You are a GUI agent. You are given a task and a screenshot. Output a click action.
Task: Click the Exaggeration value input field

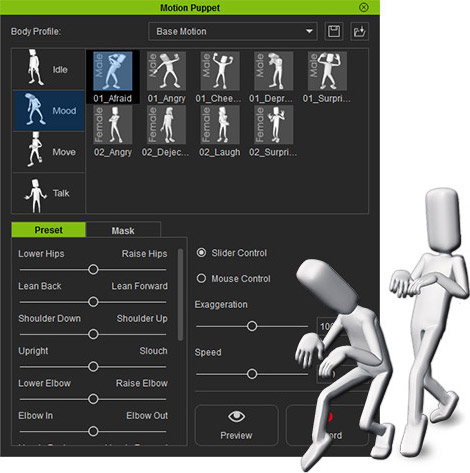(x=328, y=326)
